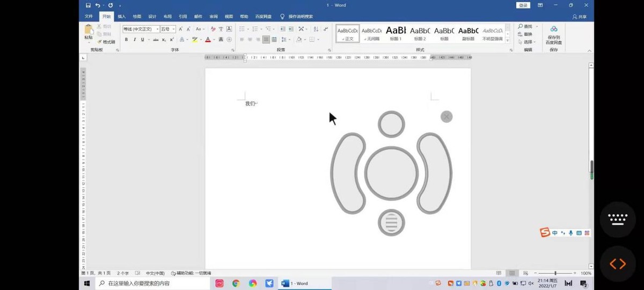Apply the yellow text highlight color
This screenshot has width=644, height=290.
click(x=195, y=40)
